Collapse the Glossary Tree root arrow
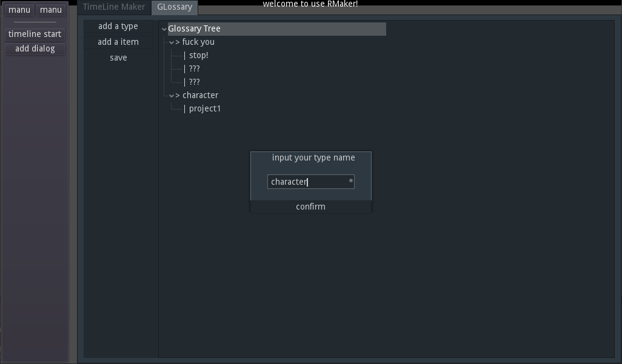The image size is (622, 364). [x=164, y=29]
